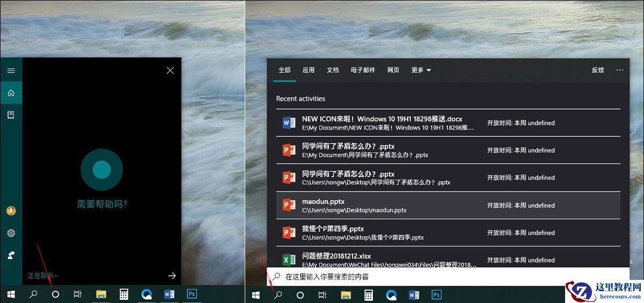
Task: Open Start menu on left taskbar
Action: [x=11, y=294]
